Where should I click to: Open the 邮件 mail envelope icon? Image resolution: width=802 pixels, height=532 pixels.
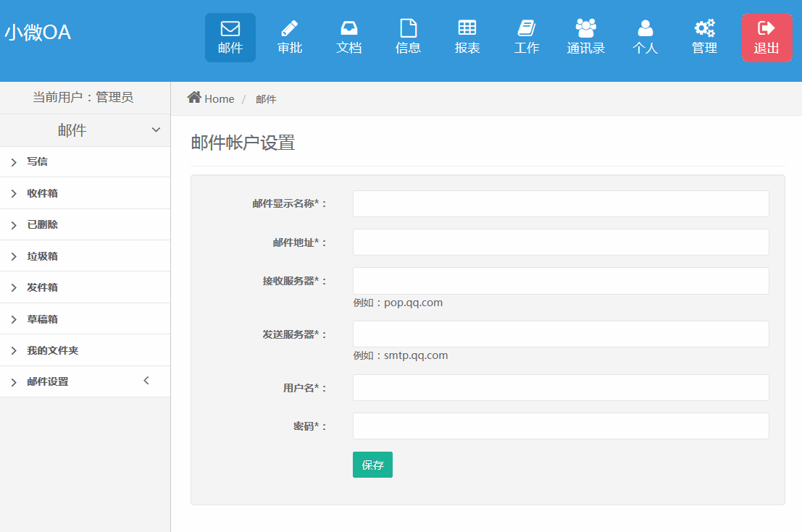(x=230, y=29)
